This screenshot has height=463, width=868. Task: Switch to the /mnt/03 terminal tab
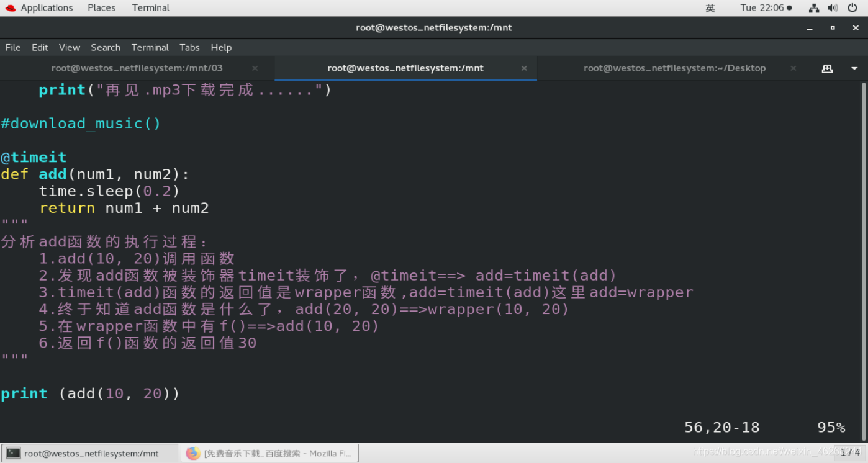[x=137, y=68]
